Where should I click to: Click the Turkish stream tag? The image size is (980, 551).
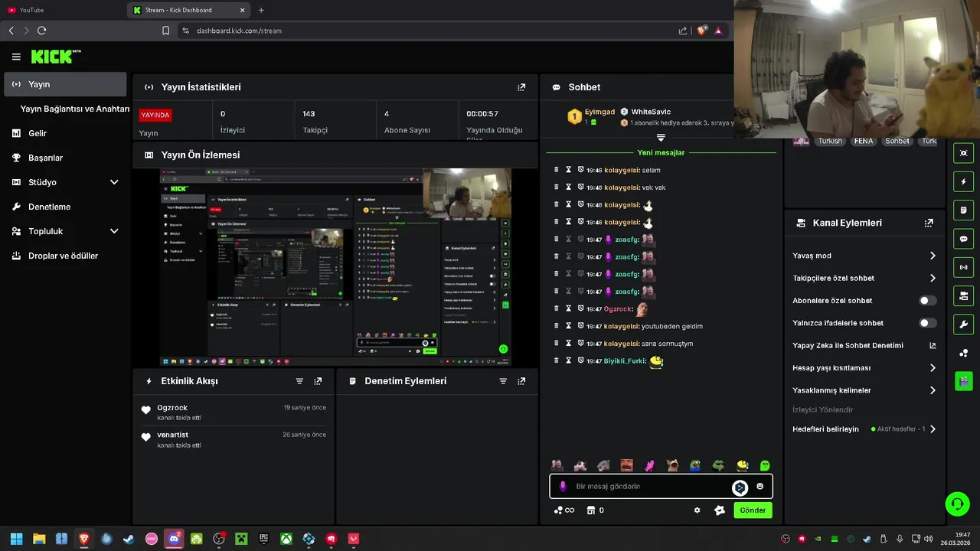click(x=830, y=141)
